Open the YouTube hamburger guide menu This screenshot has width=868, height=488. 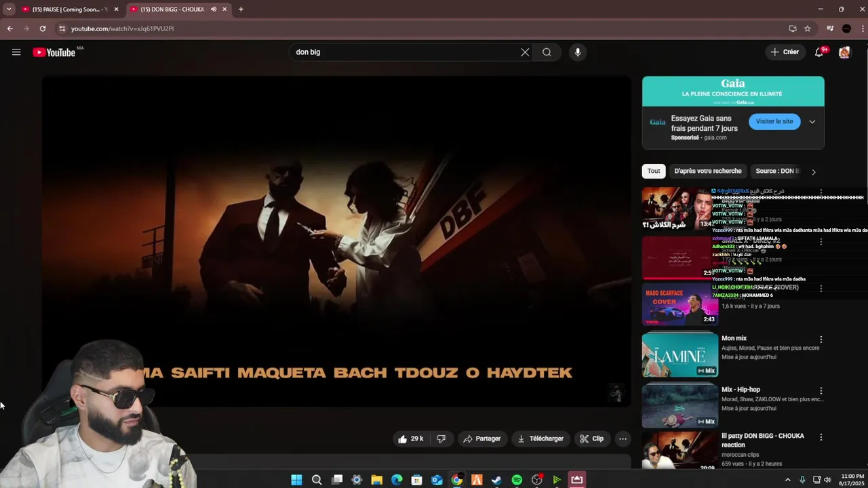tap(16, 52)
